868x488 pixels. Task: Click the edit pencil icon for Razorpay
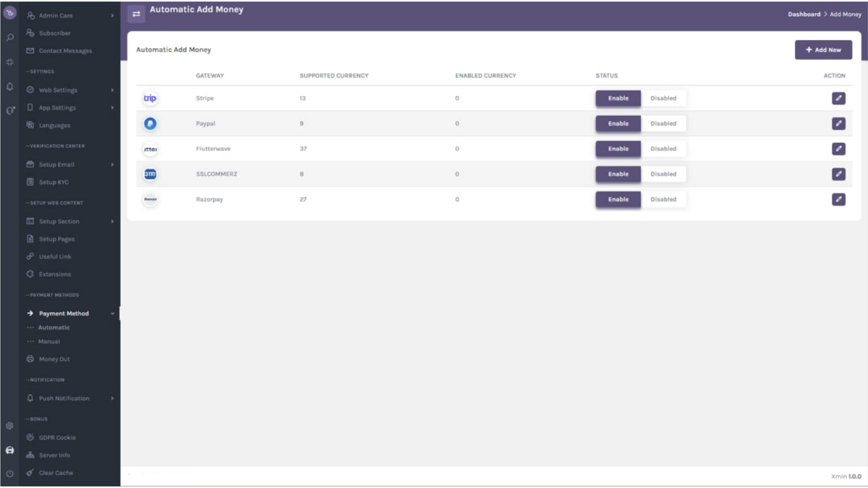point(838,199)
